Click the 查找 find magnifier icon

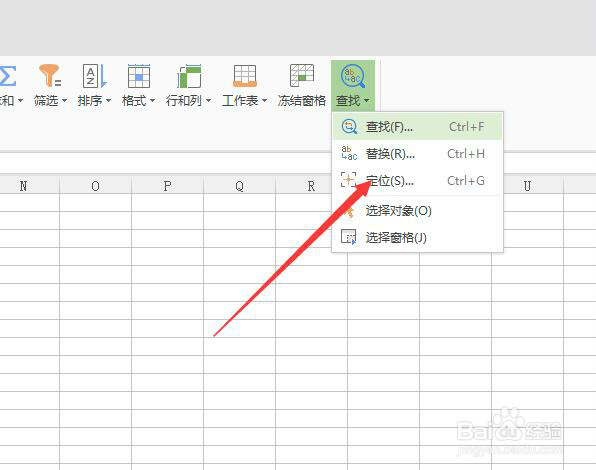[353, 76]
